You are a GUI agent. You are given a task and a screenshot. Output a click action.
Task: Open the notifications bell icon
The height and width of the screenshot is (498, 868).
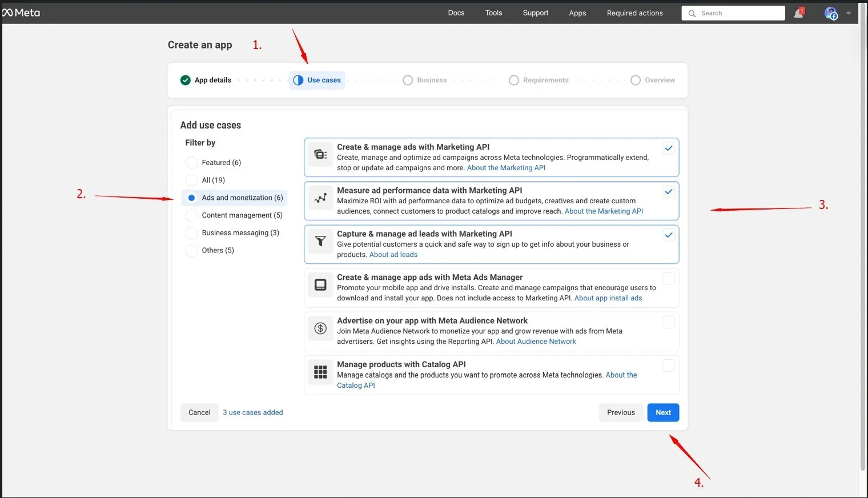(x=798, y=13)
